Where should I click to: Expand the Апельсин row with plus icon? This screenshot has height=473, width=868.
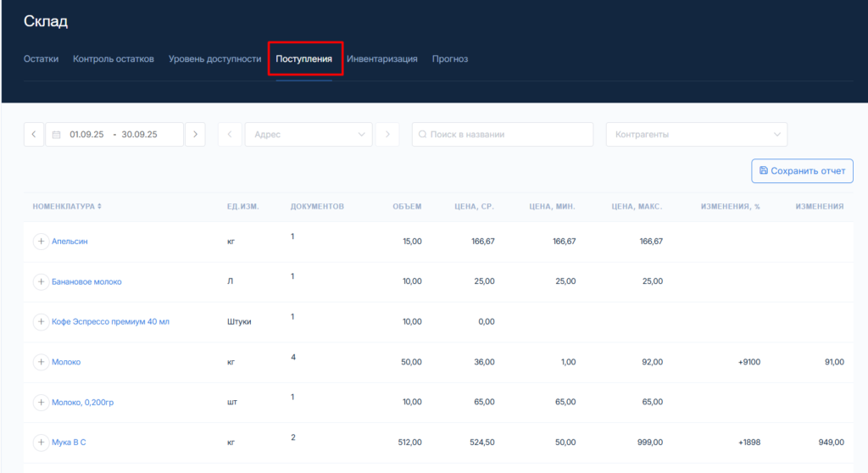41,242
